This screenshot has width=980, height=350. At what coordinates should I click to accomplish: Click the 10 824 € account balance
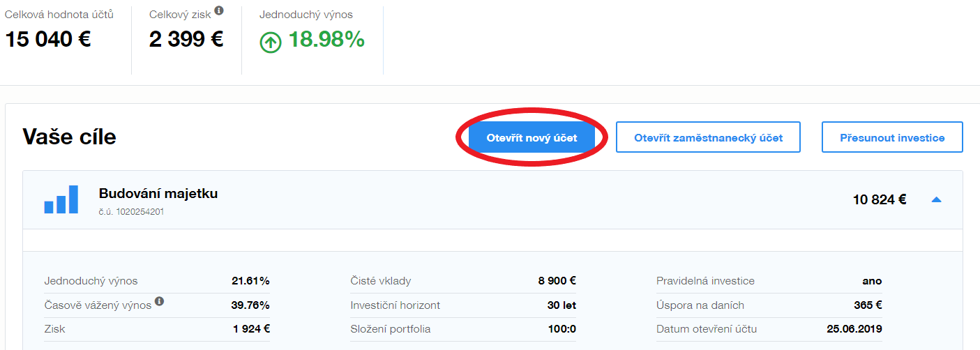pyautogui.click(x=879, y=200)
